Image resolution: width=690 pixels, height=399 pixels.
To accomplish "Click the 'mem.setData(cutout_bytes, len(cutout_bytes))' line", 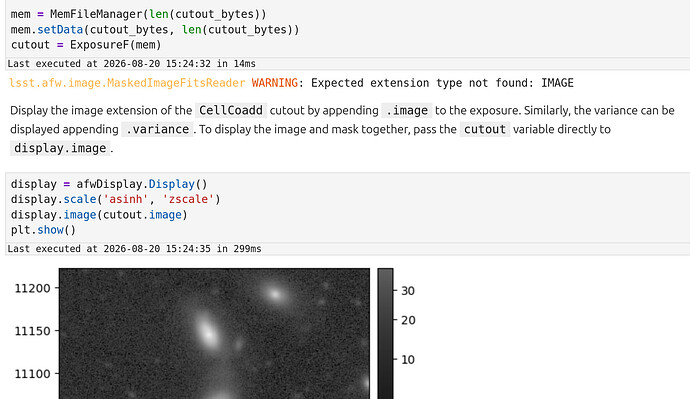I will pyautogui.click(x=155, y=29).
